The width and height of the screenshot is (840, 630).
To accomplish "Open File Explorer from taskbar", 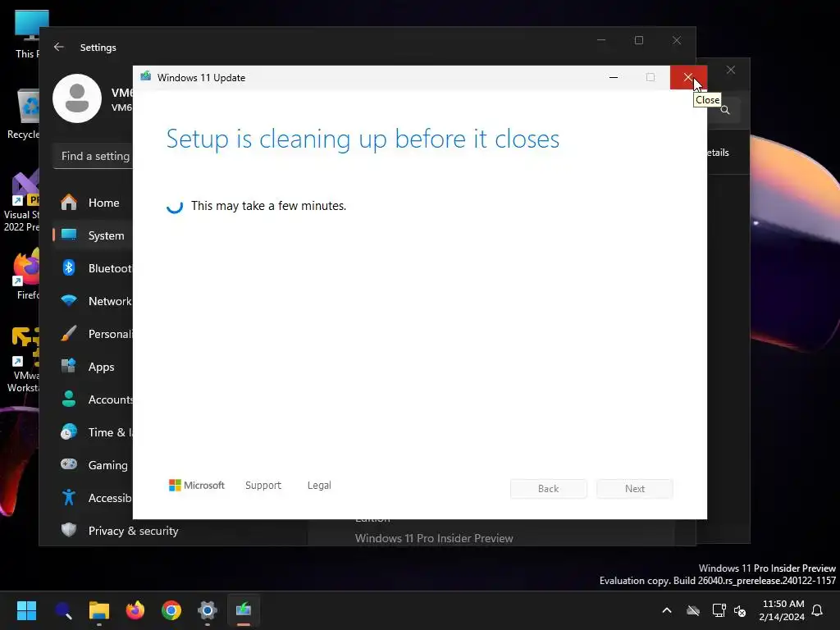I will (x=99, y=610).
